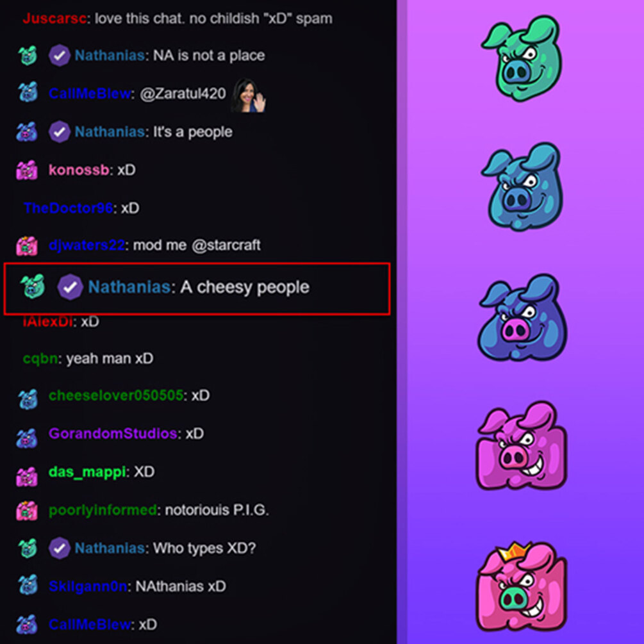Viewport: 644px width, 644px height.
Task: Click the blue pig badge next to cheeselover050505
Action: (x=28, y=399)
